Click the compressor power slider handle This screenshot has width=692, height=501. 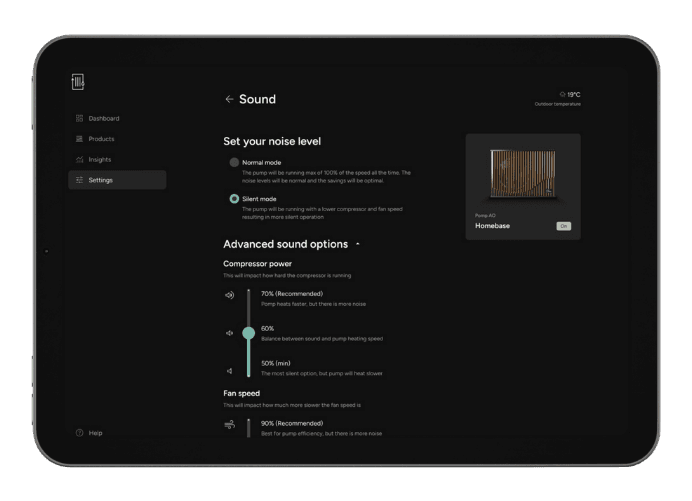(248, 333)
